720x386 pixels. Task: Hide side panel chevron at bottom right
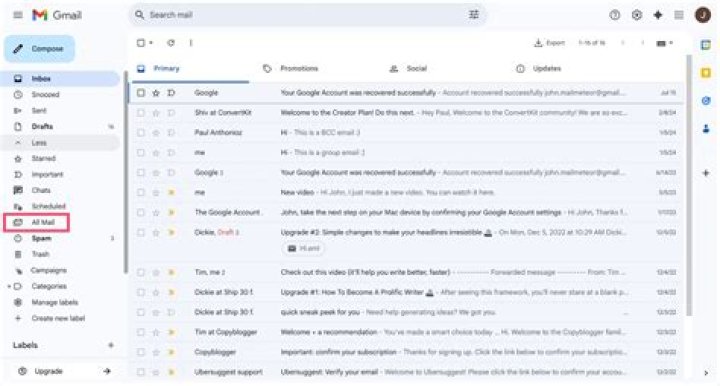point(706,373)
